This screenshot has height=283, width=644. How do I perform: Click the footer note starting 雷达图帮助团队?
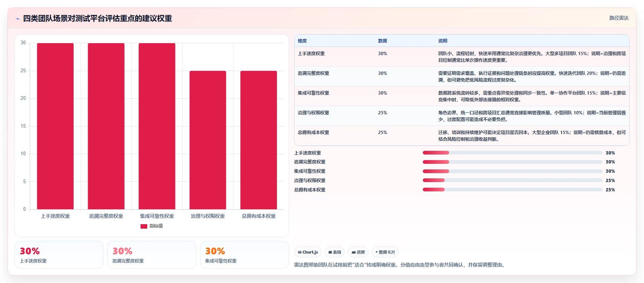coord(400,265)
